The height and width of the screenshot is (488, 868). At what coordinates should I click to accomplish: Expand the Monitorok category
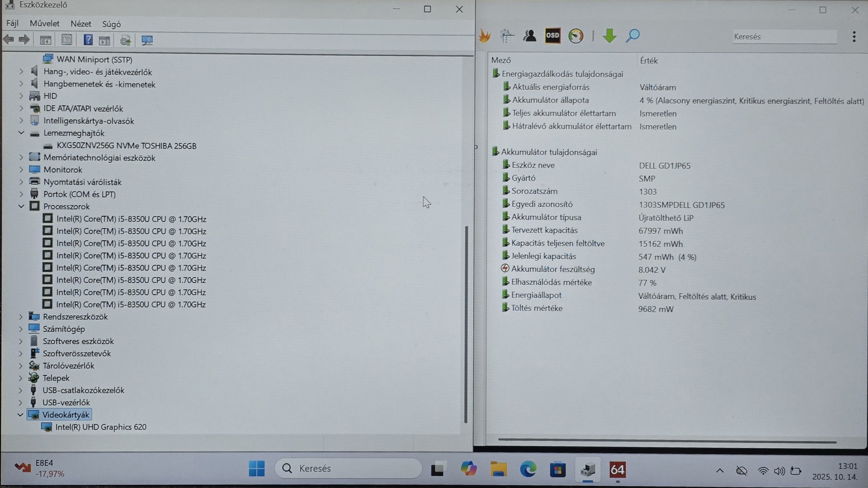pos(21,170)
